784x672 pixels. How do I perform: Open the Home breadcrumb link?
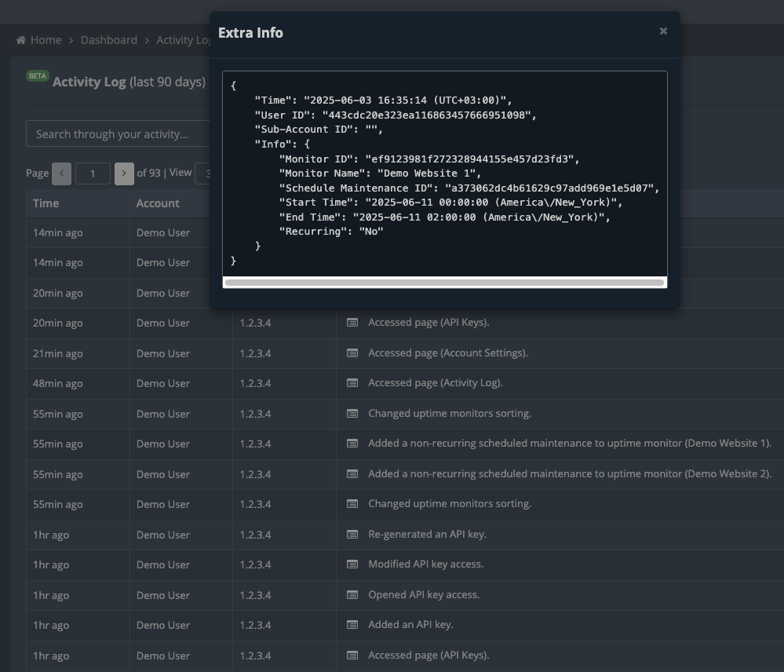pyautogui.click(x=46, y=40)
